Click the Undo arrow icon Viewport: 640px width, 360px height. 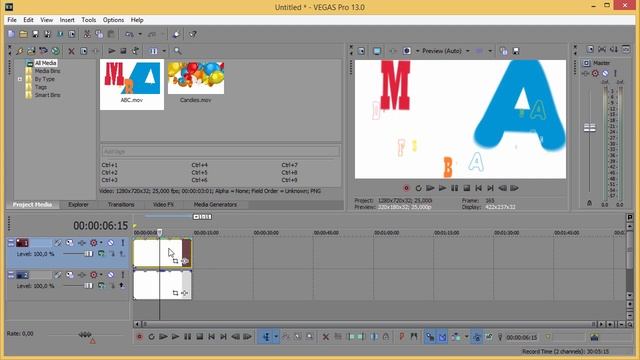[x=129, y=34]
